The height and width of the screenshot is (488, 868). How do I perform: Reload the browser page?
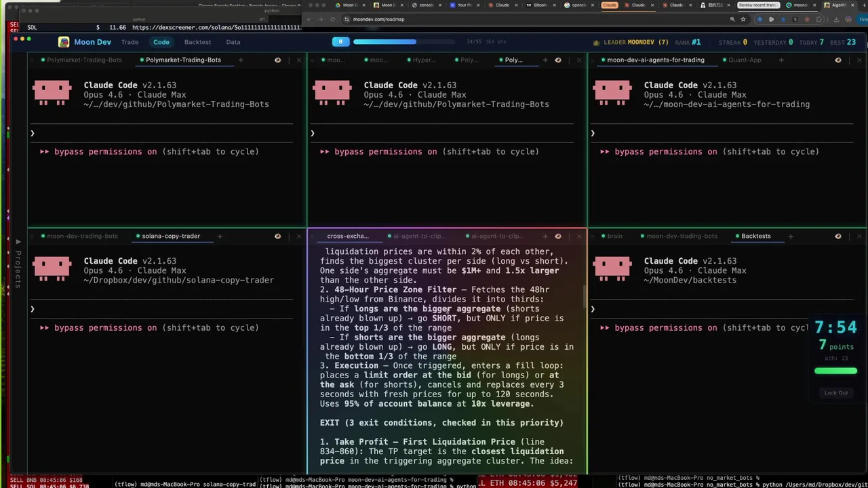click(x=332, y=19)
